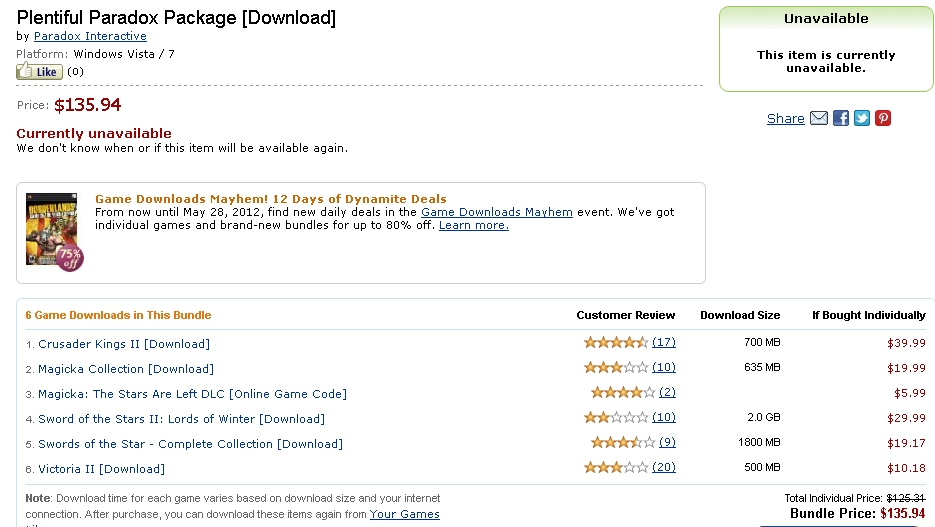Share the bundle on Facebook
Screen dimensions: 935x527
[x=841, y=118]
